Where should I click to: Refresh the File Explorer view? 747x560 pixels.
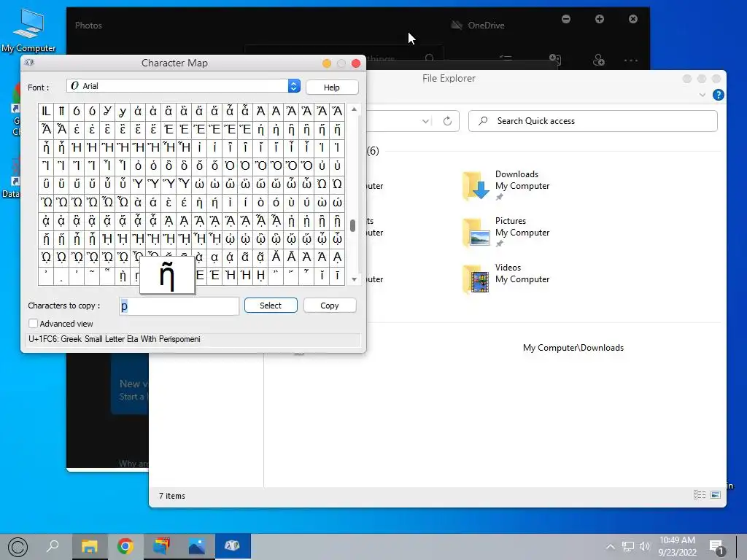[447, 121]
